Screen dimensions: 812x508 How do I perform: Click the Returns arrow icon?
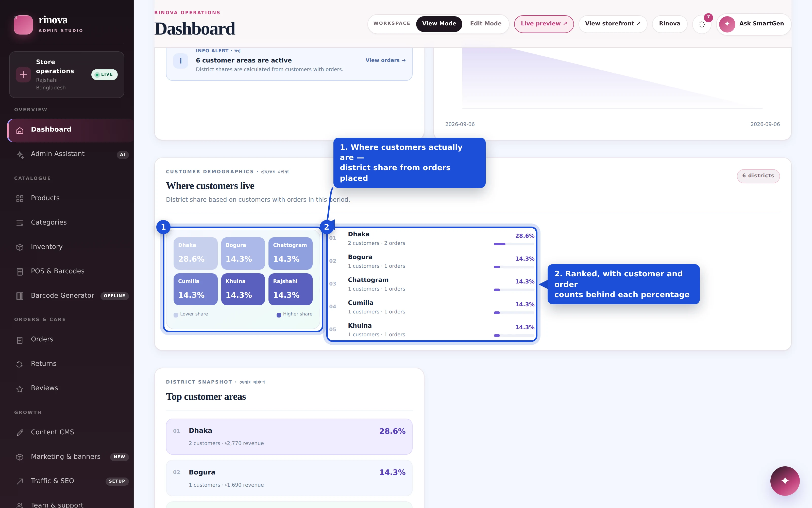20,364
